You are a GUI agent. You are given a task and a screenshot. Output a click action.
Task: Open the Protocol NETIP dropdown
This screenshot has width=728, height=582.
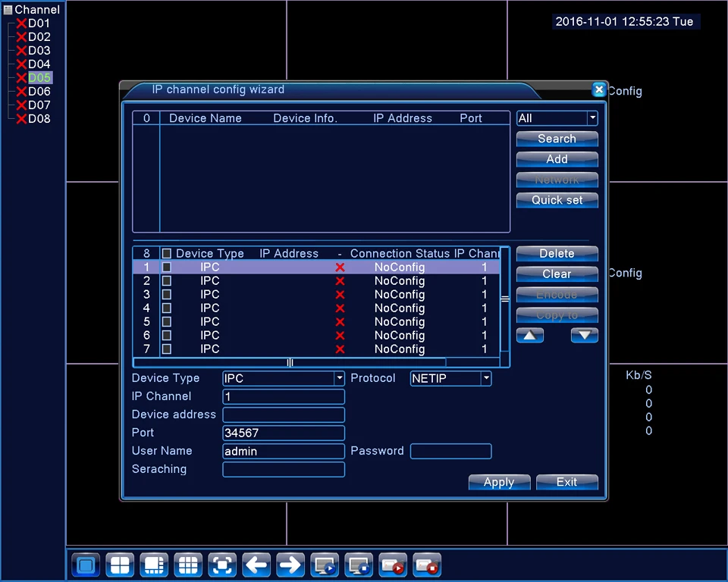coord(486,378)
